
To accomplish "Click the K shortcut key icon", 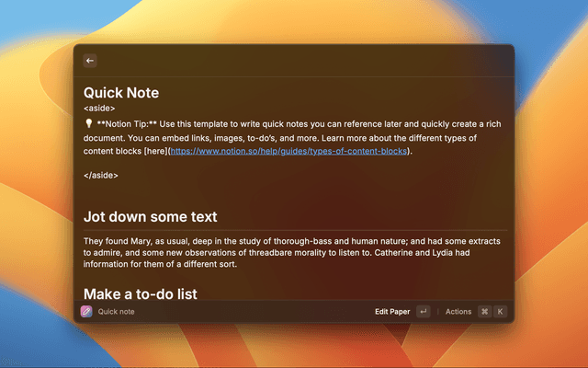I will click(x=501, y=312).
